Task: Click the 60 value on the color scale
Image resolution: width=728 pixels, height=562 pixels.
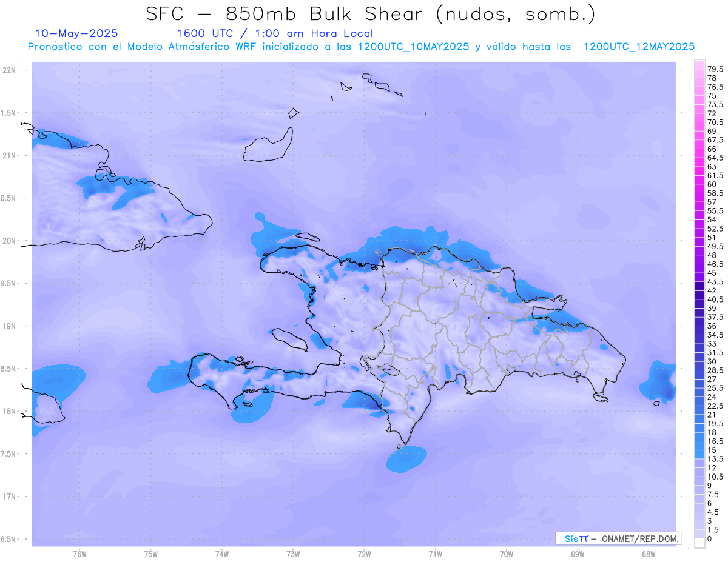Action: (x=712, y=184)
